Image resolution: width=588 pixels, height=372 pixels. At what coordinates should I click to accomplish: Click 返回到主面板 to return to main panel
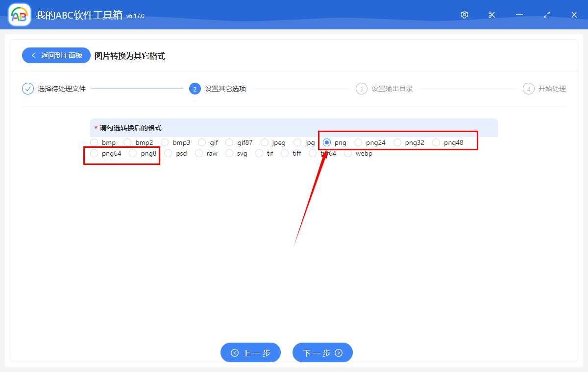coord(56,55)
